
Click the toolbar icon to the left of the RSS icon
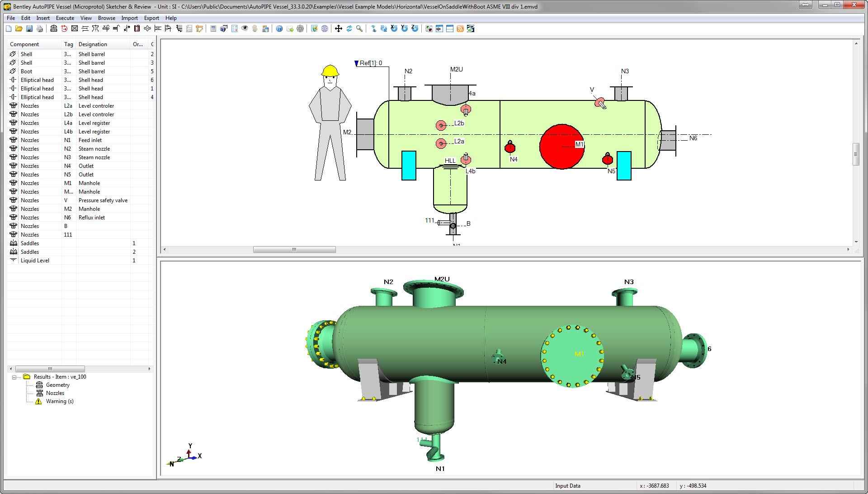coord(450,28)
